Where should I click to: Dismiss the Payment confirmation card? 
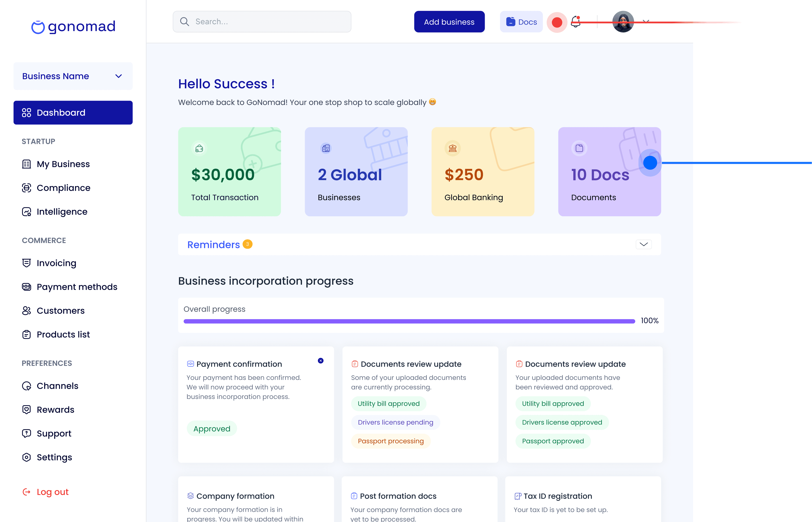pyautogui.click(x=321, y=361)
